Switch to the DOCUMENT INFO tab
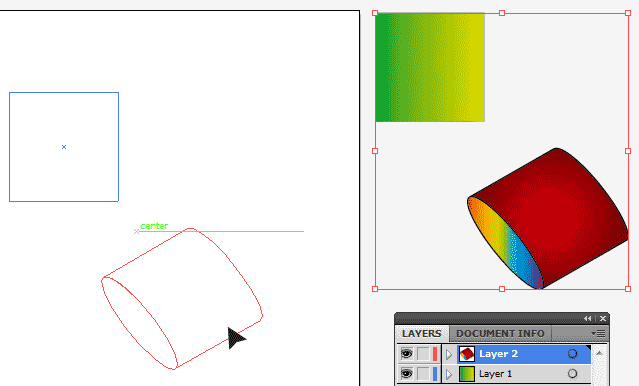This screenshot has height=386, width=639. (x=500, y=333)
